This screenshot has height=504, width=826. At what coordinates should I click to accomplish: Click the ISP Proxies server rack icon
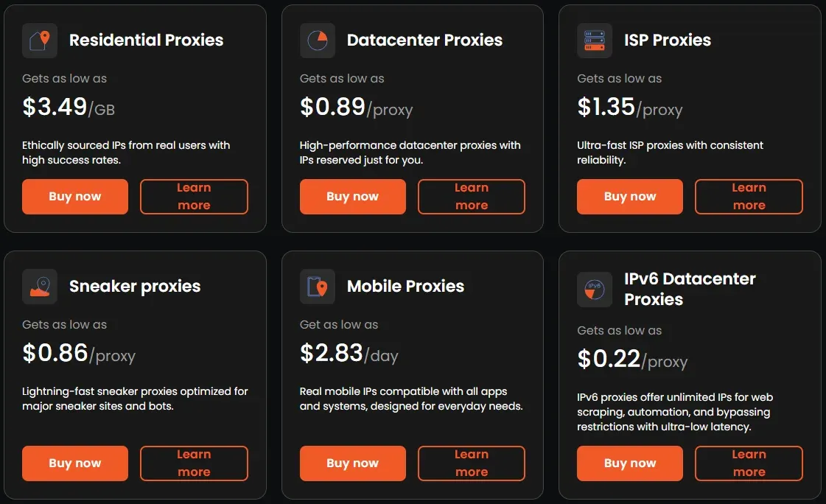click(x=594, y=41)
